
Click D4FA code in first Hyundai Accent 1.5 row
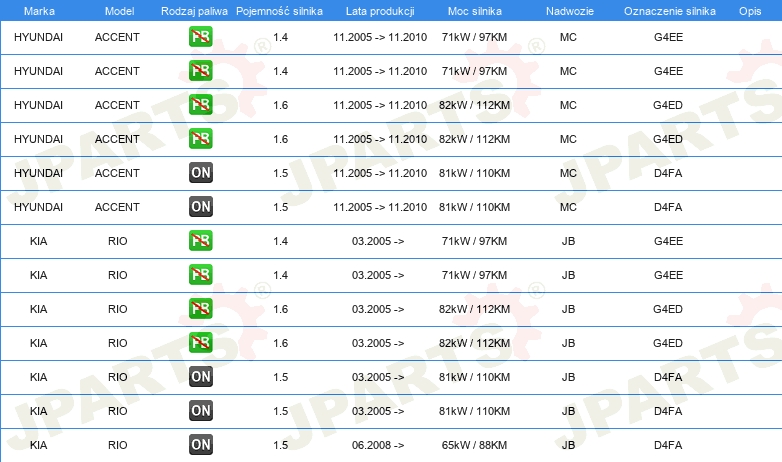coord(668,173)
